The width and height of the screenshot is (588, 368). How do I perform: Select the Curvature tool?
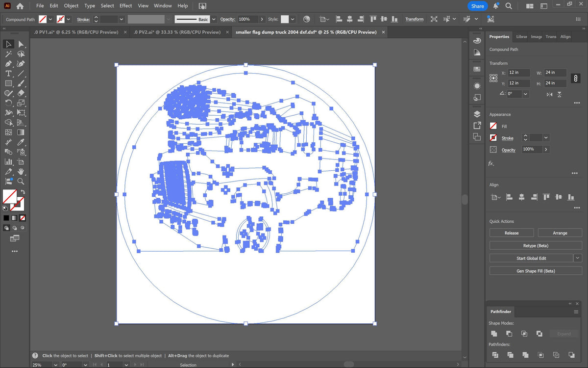21,64
